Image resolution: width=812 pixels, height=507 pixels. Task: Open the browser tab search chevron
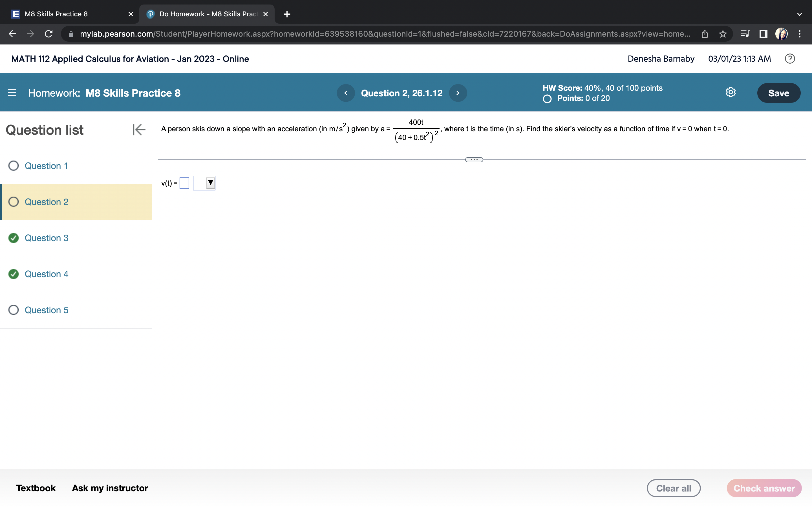pyautogui.click(x=799, y=14)
